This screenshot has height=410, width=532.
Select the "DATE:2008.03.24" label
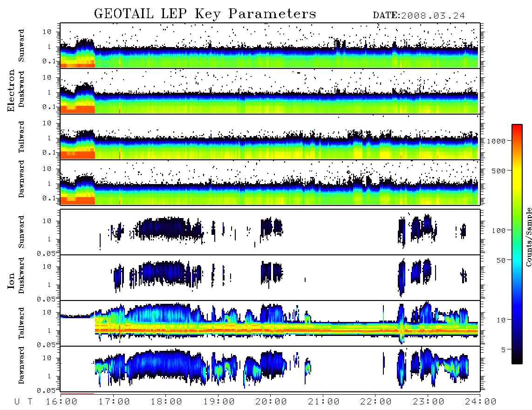point(419,16)
